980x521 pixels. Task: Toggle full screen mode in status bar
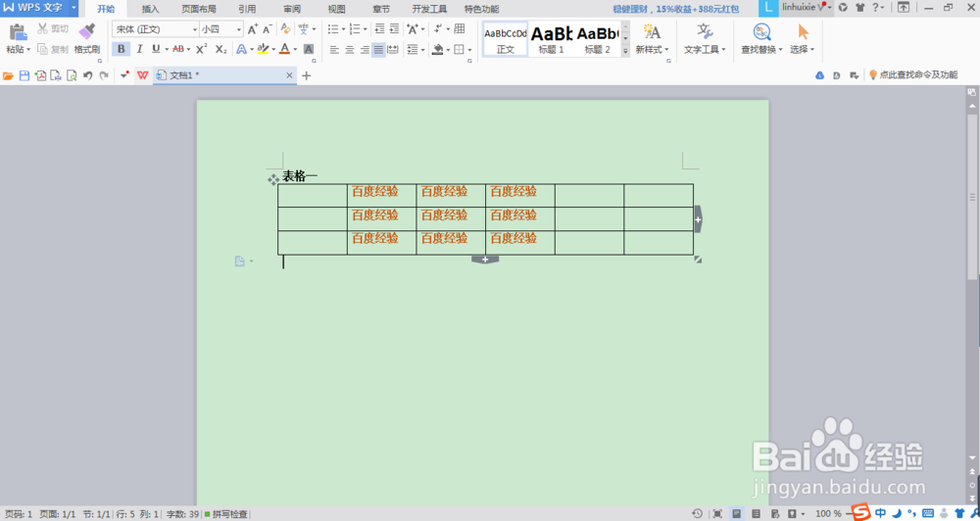tap(717, 513)
